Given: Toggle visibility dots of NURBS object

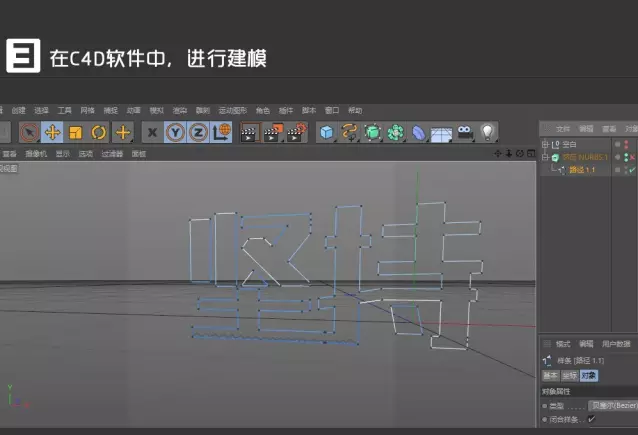Looking at the screenshot, I should [627, 157].
